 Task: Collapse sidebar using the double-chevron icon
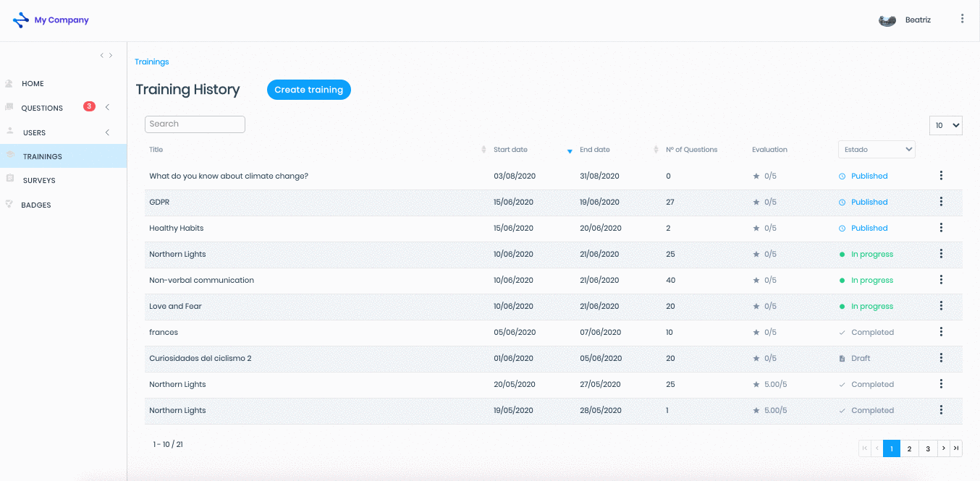106,56
